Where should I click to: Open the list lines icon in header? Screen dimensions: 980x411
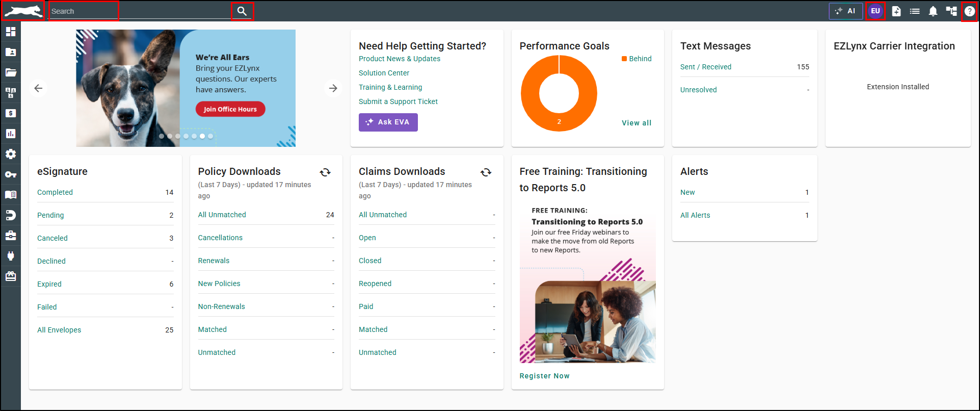[915, 11]
